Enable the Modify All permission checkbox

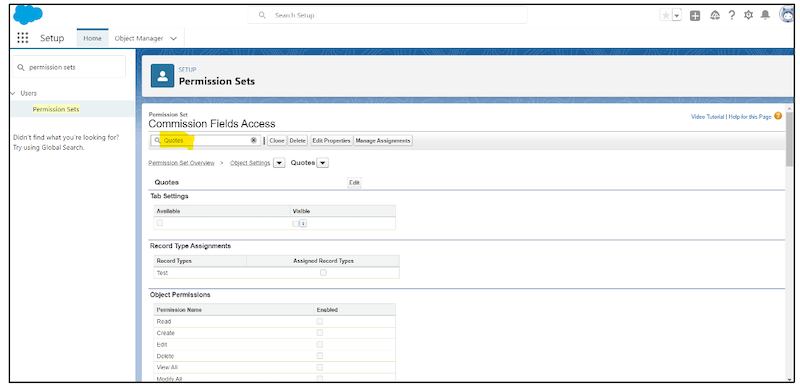[320, 378]
